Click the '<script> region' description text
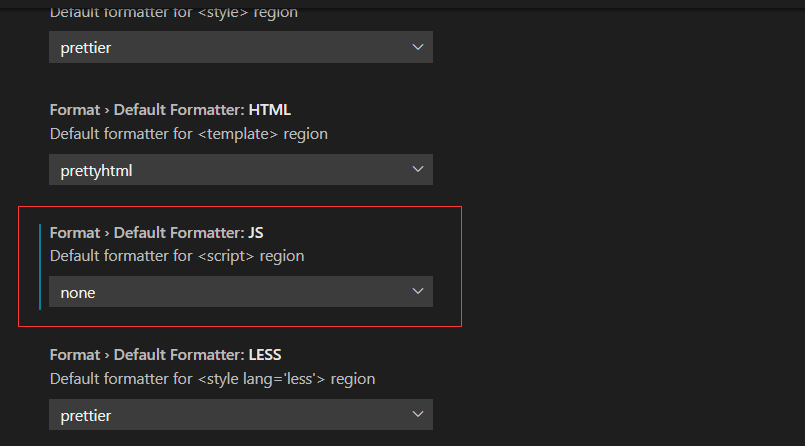This screenshot has width=805, height=446. pos(177,256)
